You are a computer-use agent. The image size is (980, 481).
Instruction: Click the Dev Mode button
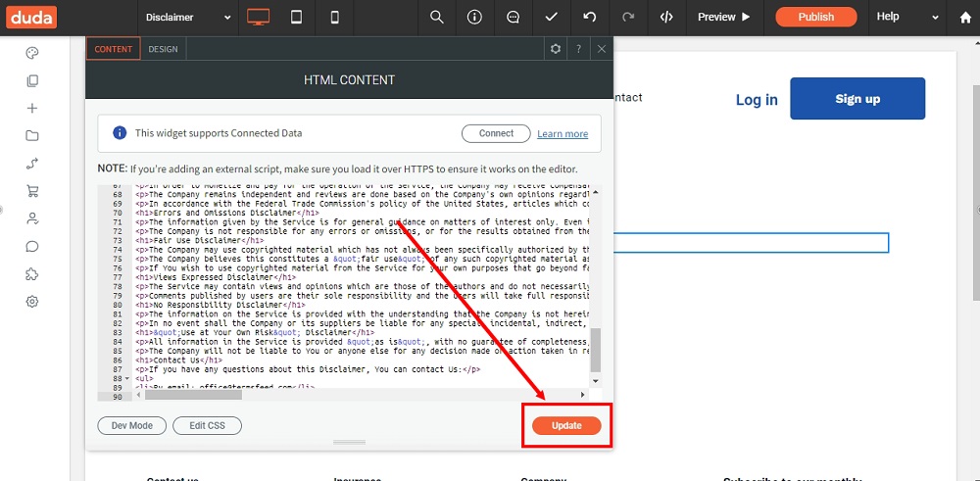132,425
